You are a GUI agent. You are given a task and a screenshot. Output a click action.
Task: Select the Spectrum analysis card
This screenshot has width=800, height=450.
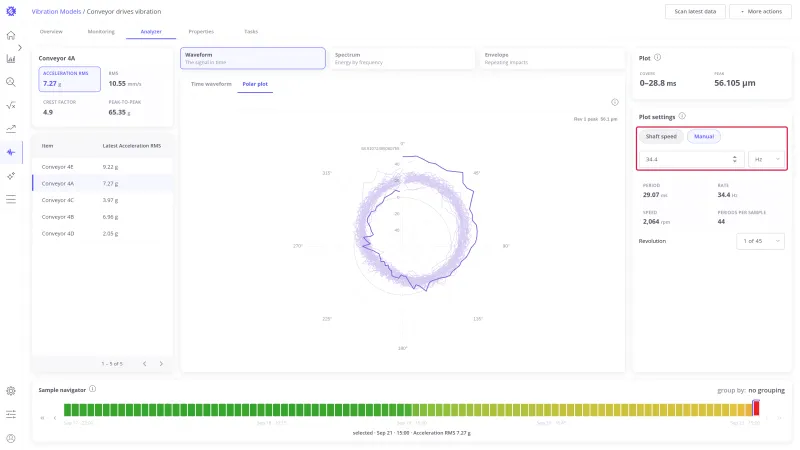402,58
